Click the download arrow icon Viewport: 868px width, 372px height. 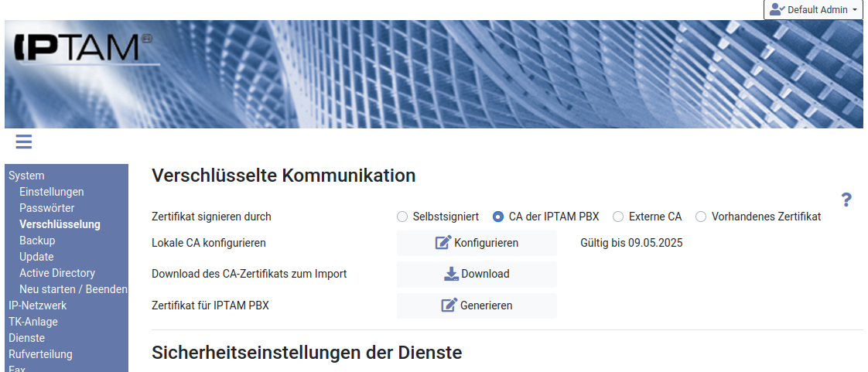coord(451,274)
